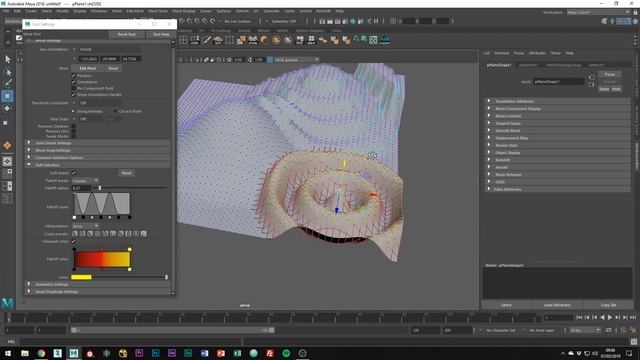
Task: Click the Tool Help button
Action: [161, 34]
